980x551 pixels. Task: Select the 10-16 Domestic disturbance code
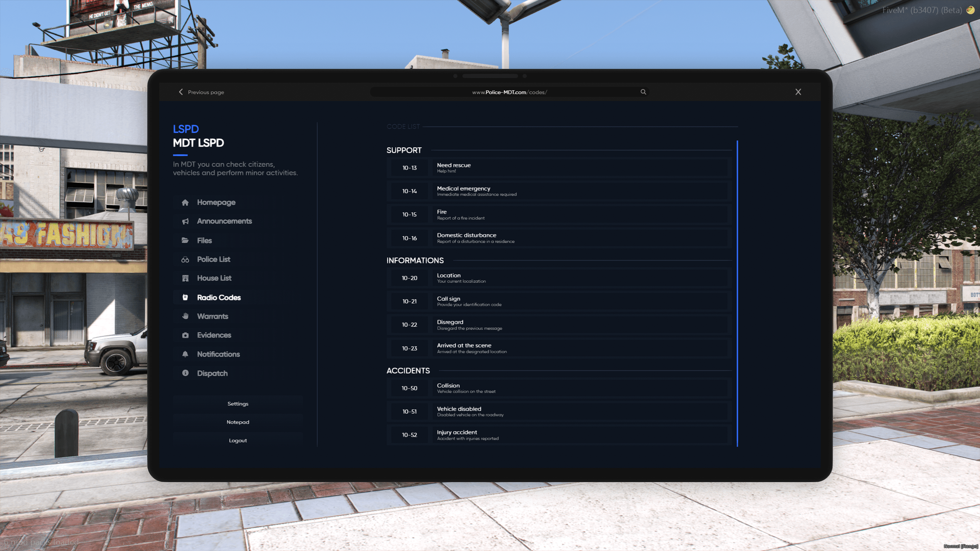click(559, 238)
